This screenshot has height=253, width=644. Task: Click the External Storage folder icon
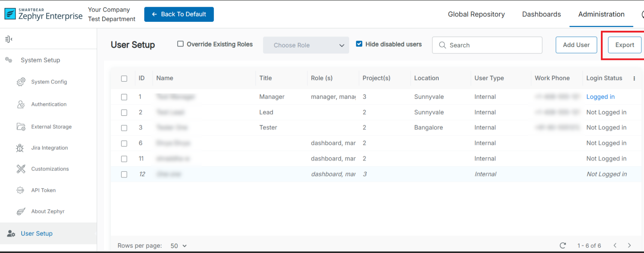21,127
